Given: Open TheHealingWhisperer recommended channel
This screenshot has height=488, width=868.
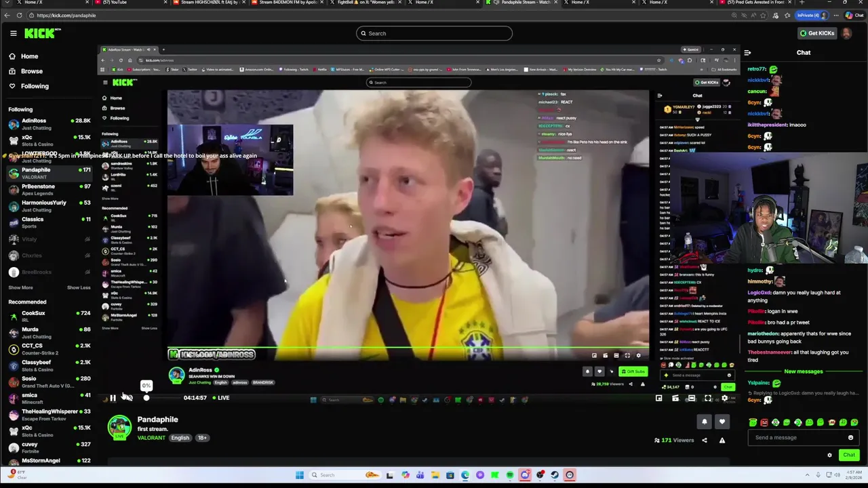Looking at the screenshot, I should [x=47, y=415].
